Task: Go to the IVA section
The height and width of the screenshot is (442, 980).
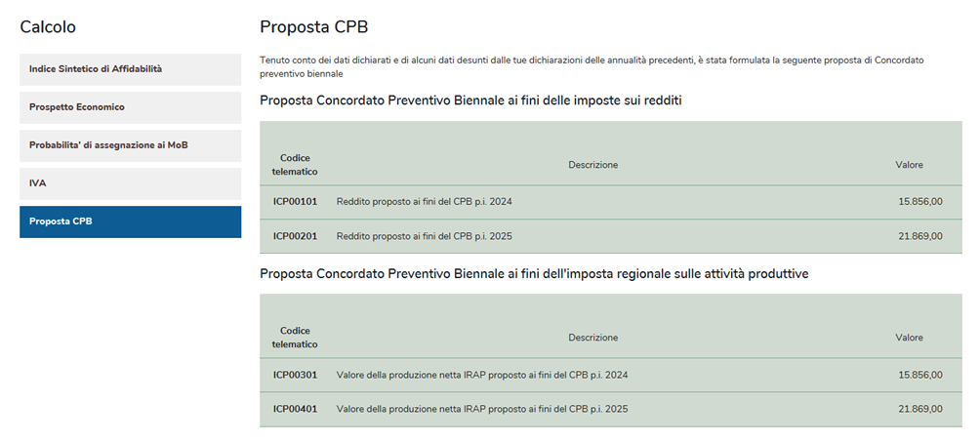Action: point(130,183)
